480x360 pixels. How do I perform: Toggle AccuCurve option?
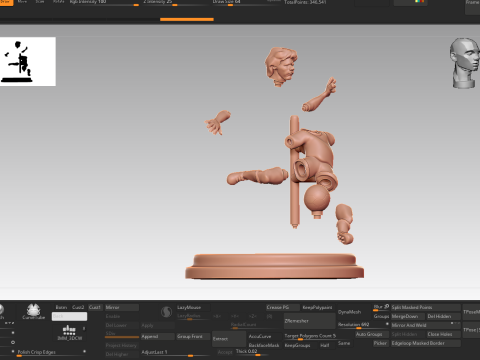click(x=264, y=336)
